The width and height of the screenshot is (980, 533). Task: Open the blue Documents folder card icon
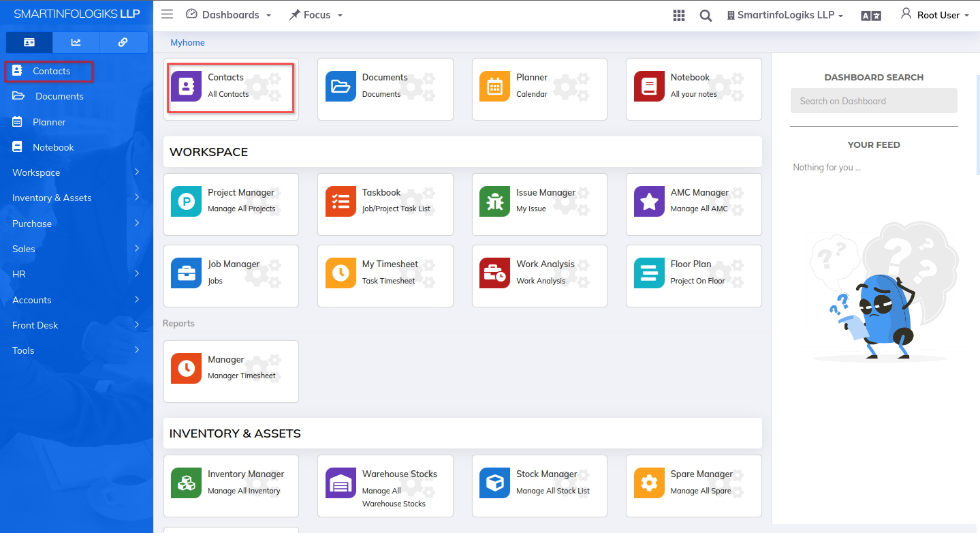341,87
